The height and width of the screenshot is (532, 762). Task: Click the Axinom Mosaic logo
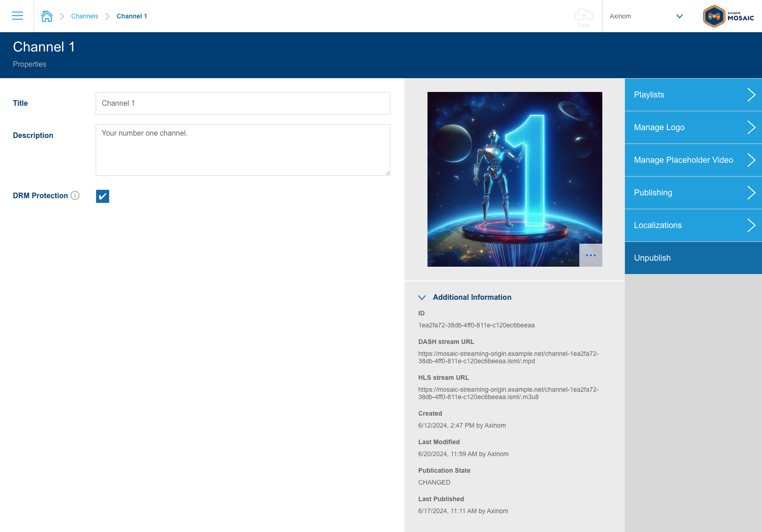click(x=728, y=17)
